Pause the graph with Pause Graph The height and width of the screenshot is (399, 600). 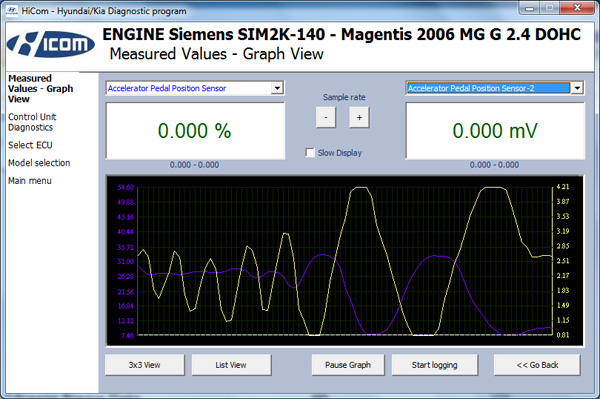(348, 365)
